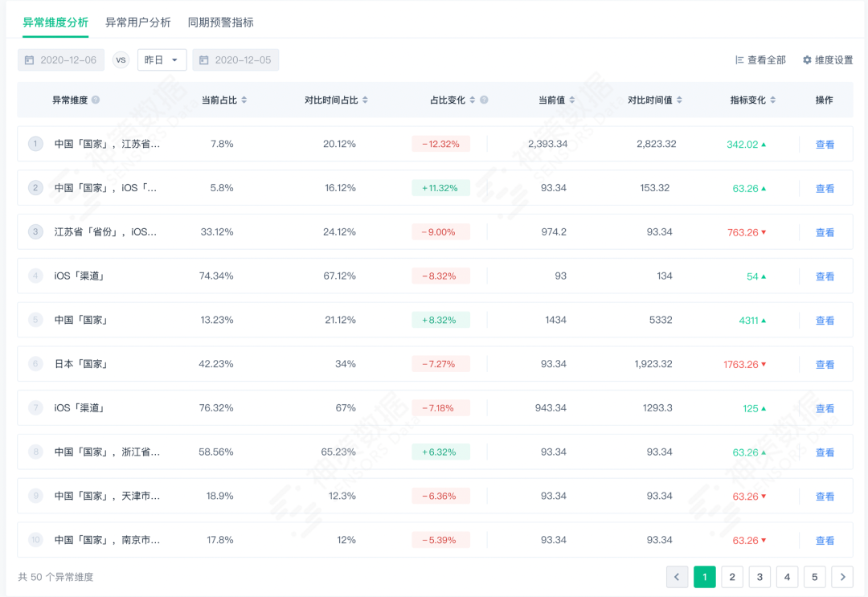Click 查看 in row 6 日本「国家」
This screenshot has width=868, height=597.
point(825,364)
